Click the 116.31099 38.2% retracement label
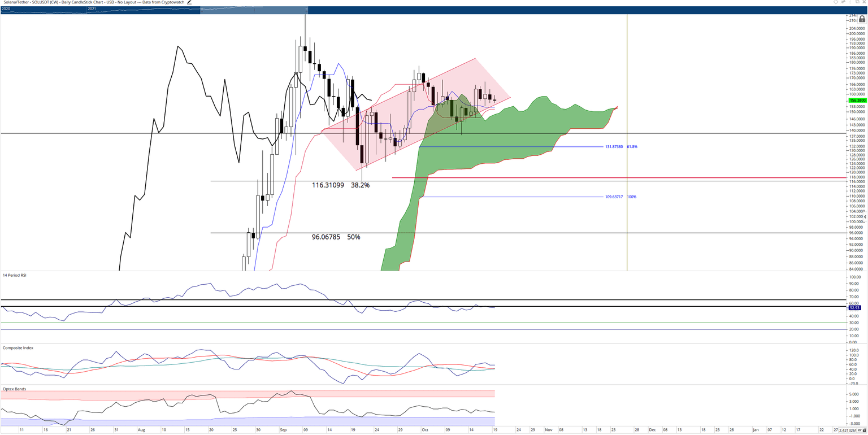The image size is (868, 435). 341,185
